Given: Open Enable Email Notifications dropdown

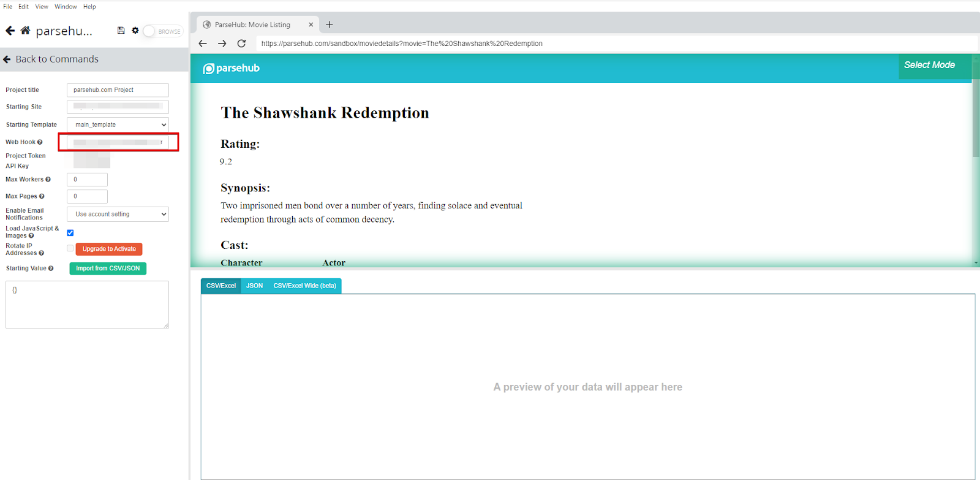Looking at the screenshot, I should pos(118,214).
